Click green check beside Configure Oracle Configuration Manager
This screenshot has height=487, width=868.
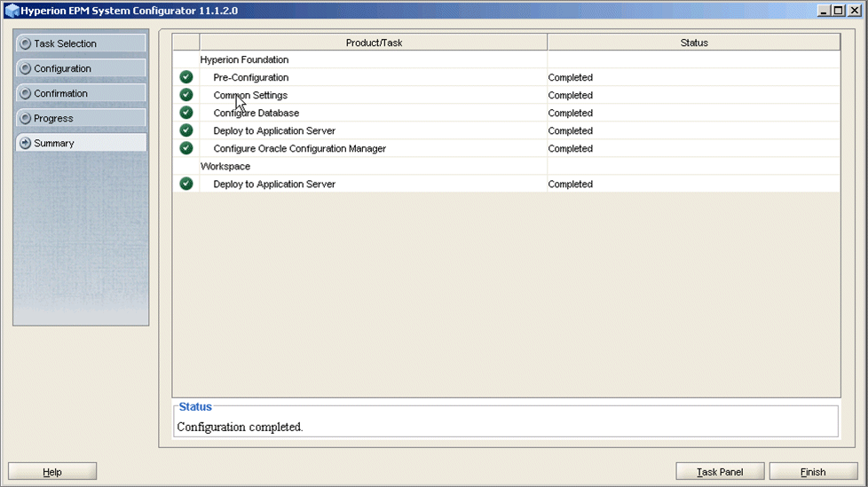[186, 148]
